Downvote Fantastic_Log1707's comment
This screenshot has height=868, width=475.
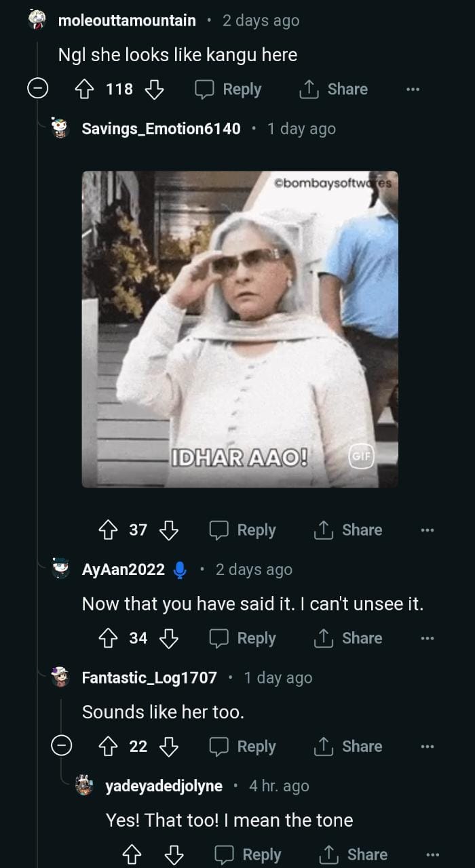(x=169, y=747)
